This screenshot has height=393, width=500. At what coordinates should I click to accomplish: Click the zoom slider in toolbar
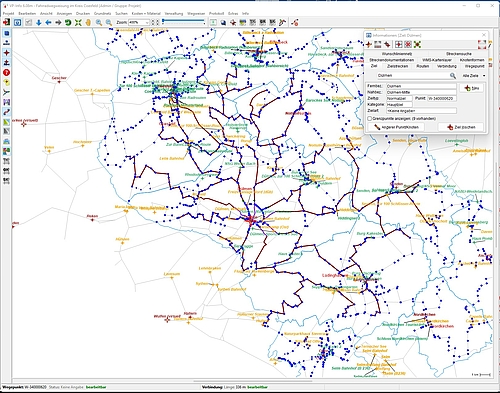(183, 22)
